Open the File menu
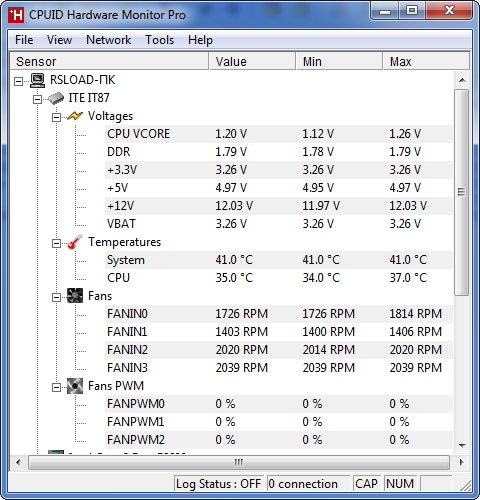The image size is (480, 500). click(24, 40)
